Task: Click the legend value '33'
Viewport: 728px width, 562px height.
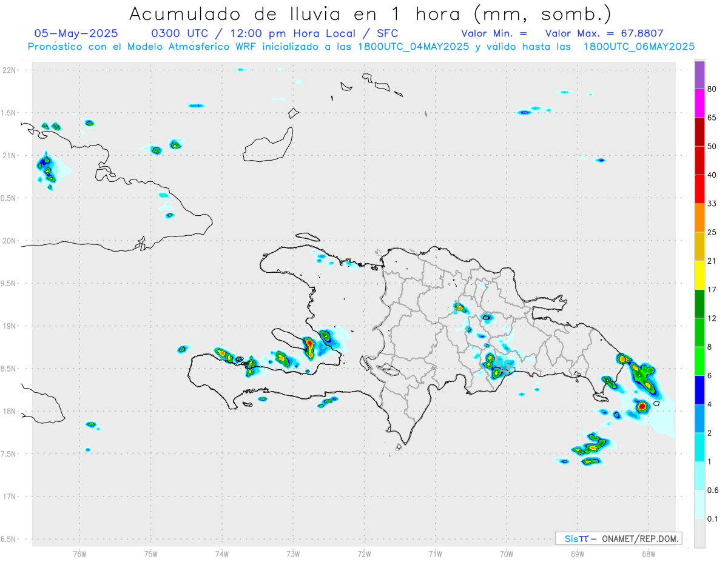Action: point(712,204)
